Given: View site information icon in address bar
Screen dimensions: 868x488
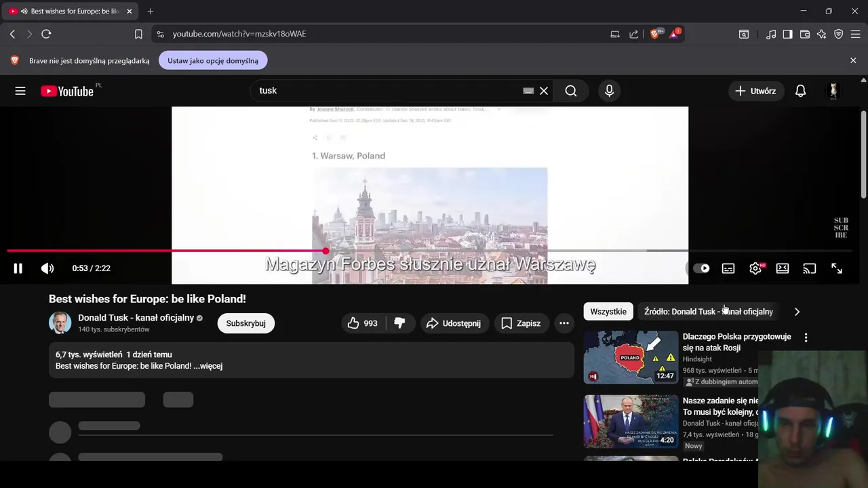Looking at the screenshot, I should click(159, 34).
